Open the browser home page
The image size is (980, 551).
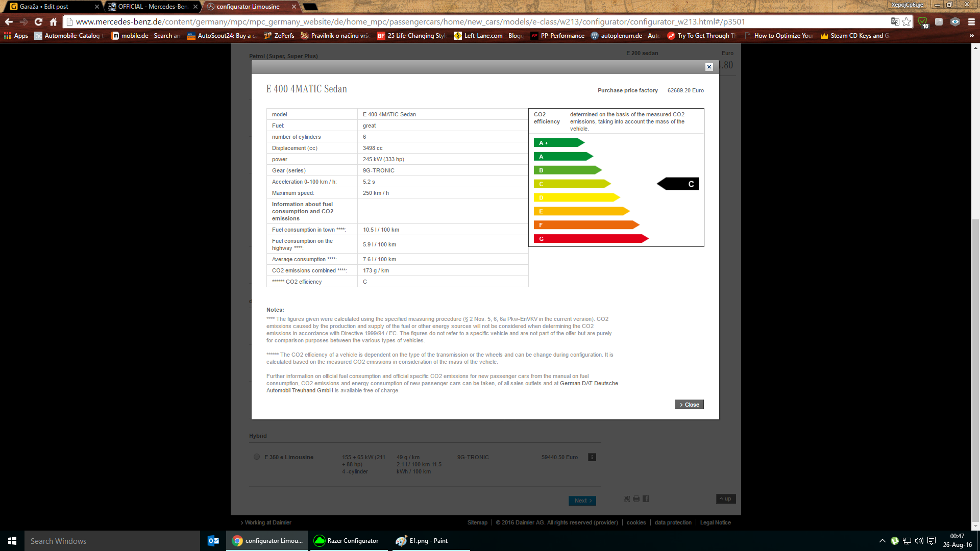(x=53, y=21)
